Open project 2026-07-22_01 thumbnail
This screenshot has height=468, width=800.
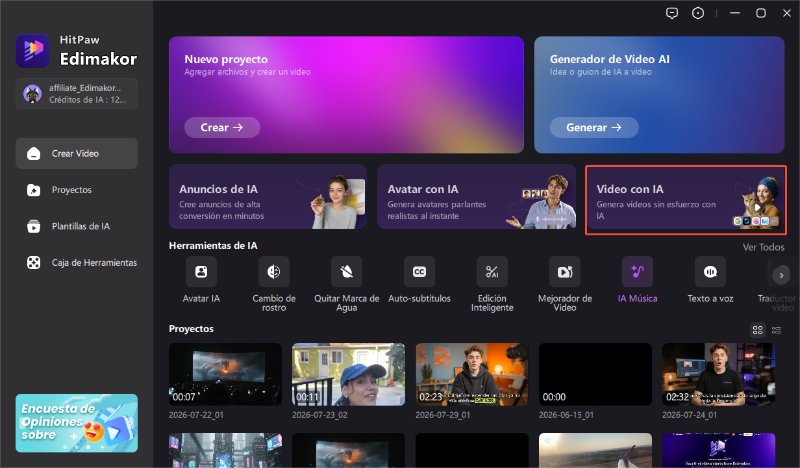[x=225, y=375]
